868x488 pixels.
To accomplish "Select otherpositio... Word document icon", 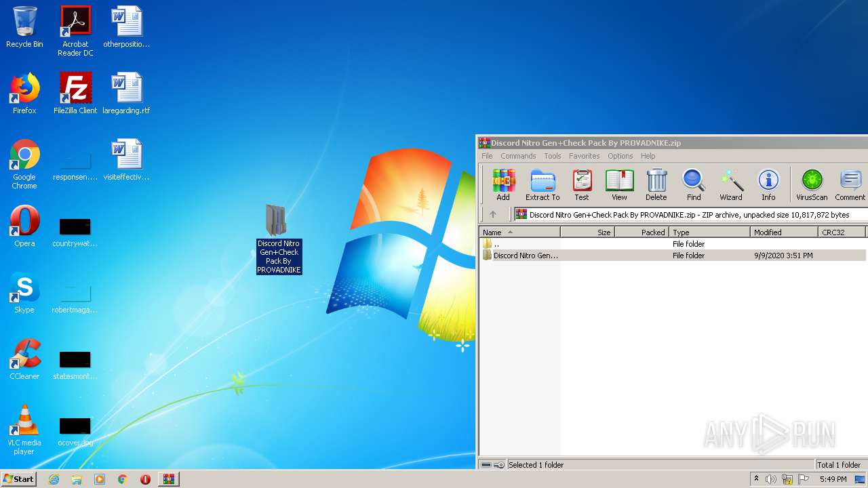I will coord(126,27).
